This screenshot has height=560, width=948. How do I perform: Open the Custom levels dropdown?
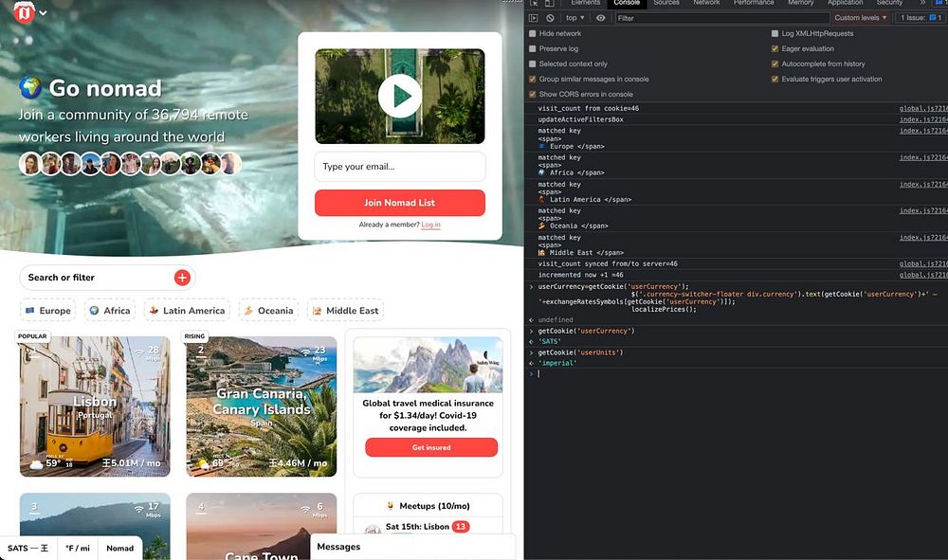[x=861, y=18]
